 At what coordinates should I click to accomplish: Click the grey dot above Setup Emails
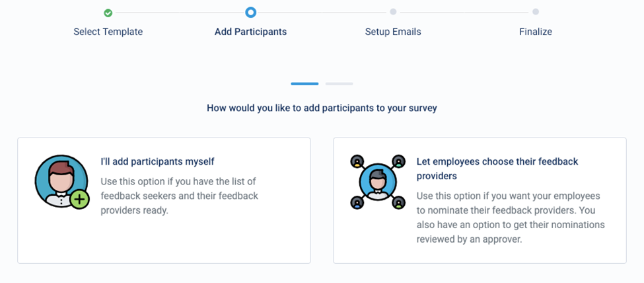point(393,12)
